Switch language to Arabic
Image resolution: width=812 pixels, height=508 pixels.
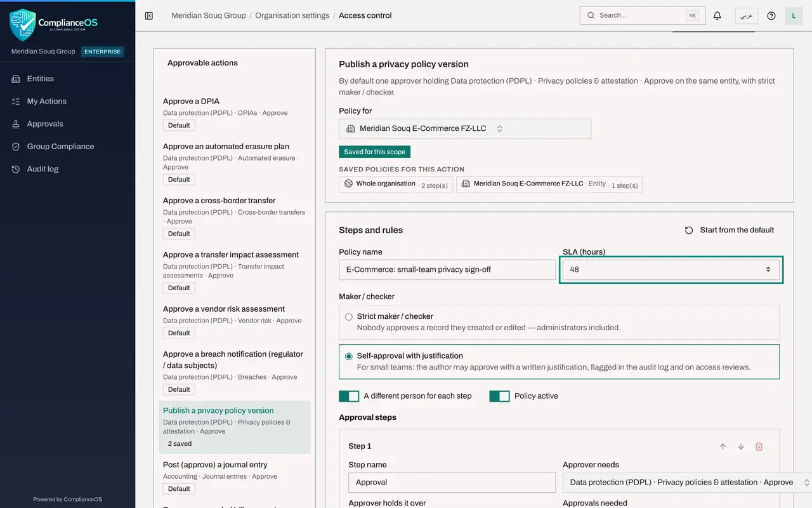747,16
